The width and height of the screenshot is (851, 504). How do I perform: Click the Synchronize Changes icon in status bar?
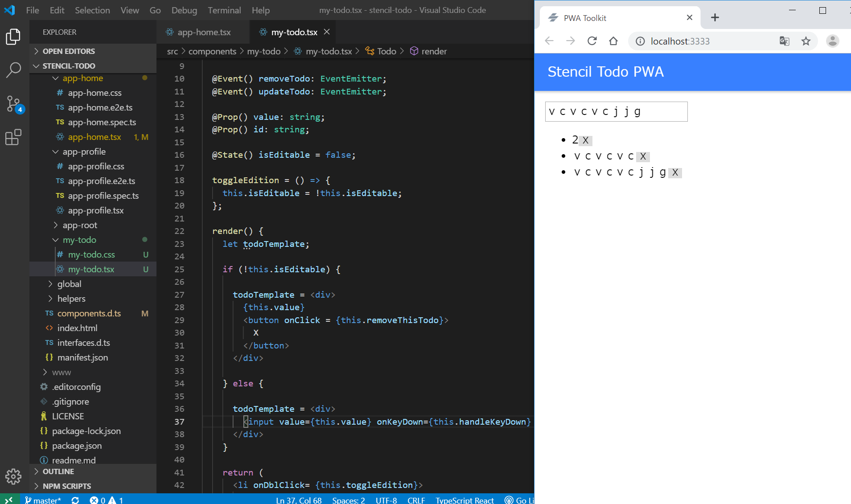(x=75, y=500)
